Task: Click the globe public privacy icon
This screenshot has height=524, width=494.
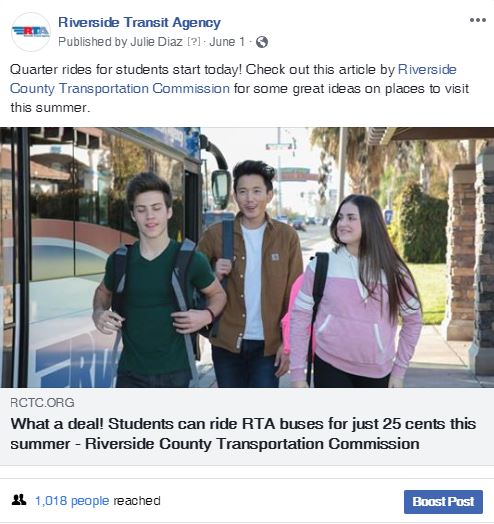Action: tap(262, 42)
